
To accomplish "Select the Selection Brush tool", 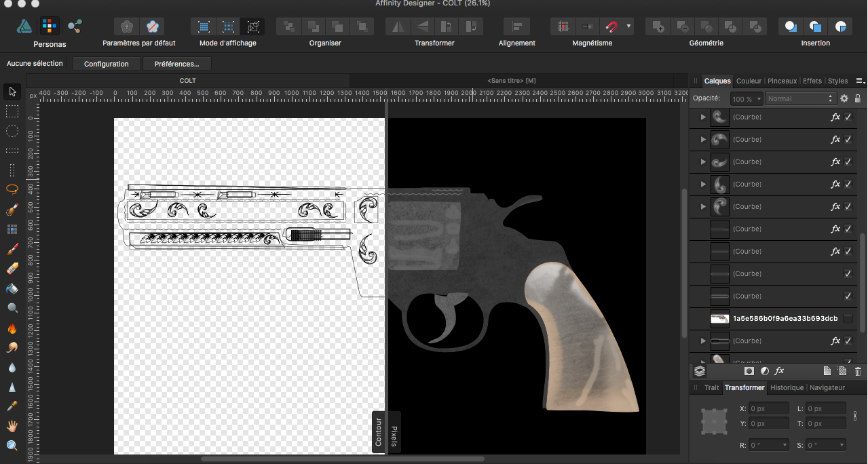I will pyautogui.click(x=12, y=210).
